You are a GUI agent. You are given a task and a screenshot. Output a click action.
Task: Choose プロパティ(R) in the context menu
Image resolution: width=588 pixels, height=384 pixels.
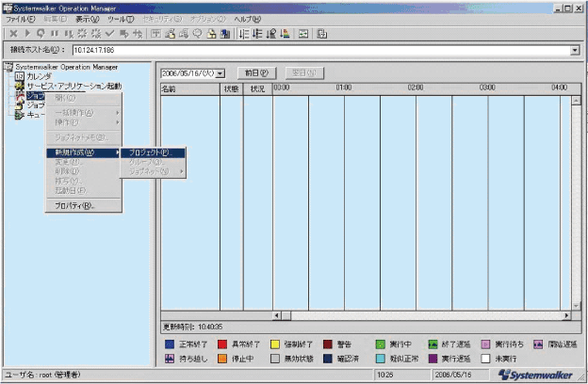coord(83,206)
